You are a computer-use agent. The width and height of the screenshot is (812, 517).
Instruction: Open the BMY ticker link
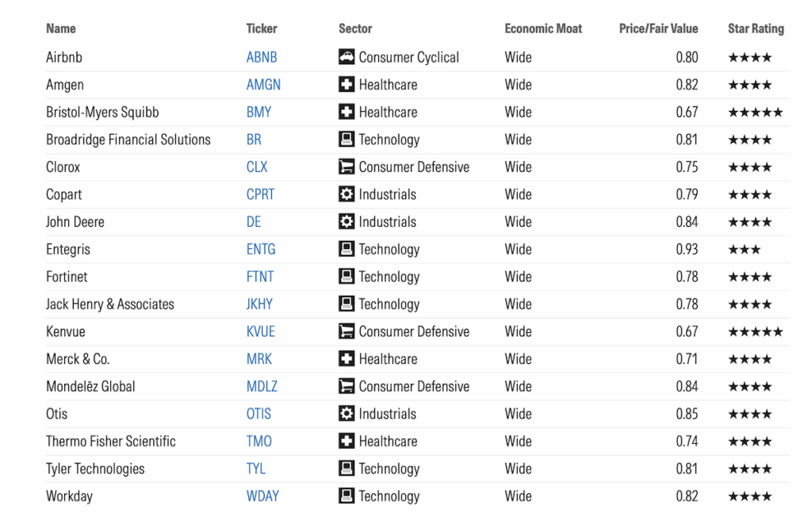259,112
